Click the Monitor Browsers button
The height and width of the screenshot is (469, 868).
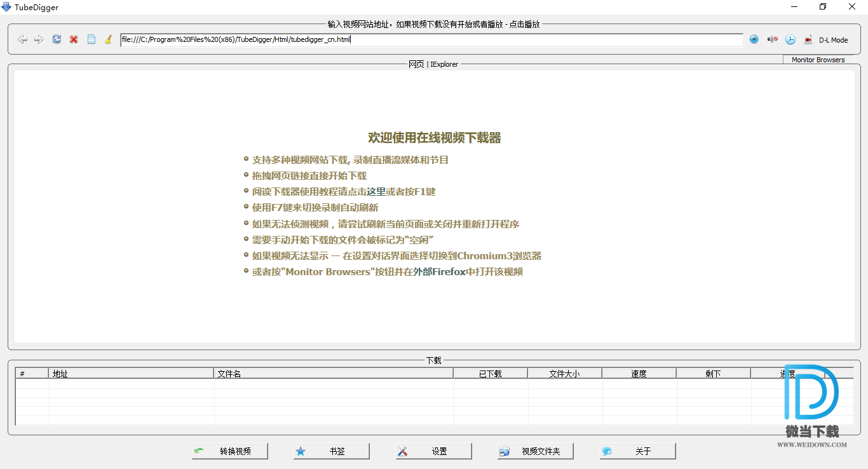(818, 60)
